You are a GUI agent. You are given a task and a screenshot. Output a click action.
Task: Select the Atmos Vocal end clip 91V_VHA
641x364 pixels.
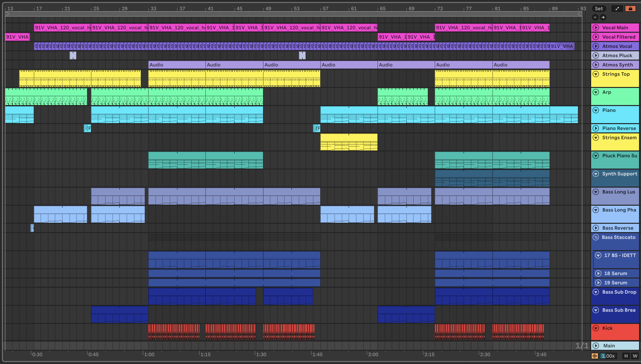(x=562, y=46)
